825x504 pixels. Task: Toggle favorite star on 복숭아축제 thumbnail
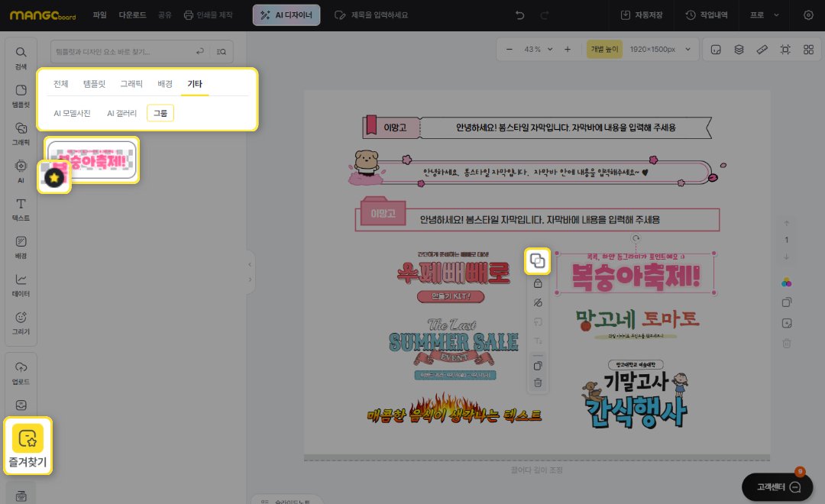54,178
